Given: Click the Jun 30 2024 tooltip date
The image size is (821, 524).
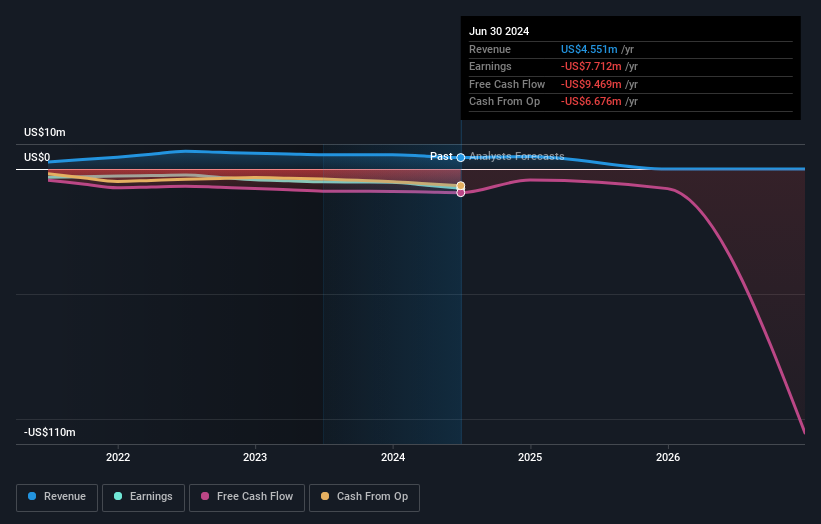Looking at the screenshot, I should click(x=499, y=31).
